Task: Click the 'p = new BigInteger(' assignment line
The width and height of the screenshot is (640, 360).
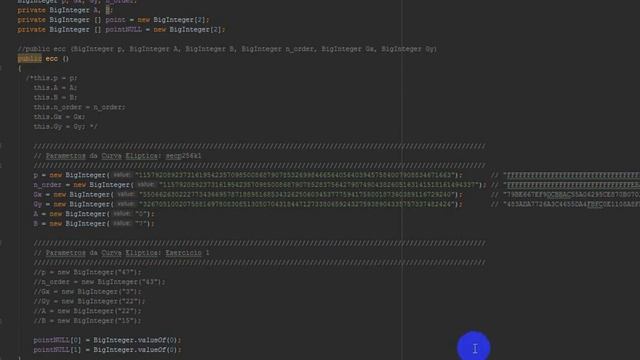Action: (x=248, y=175)
